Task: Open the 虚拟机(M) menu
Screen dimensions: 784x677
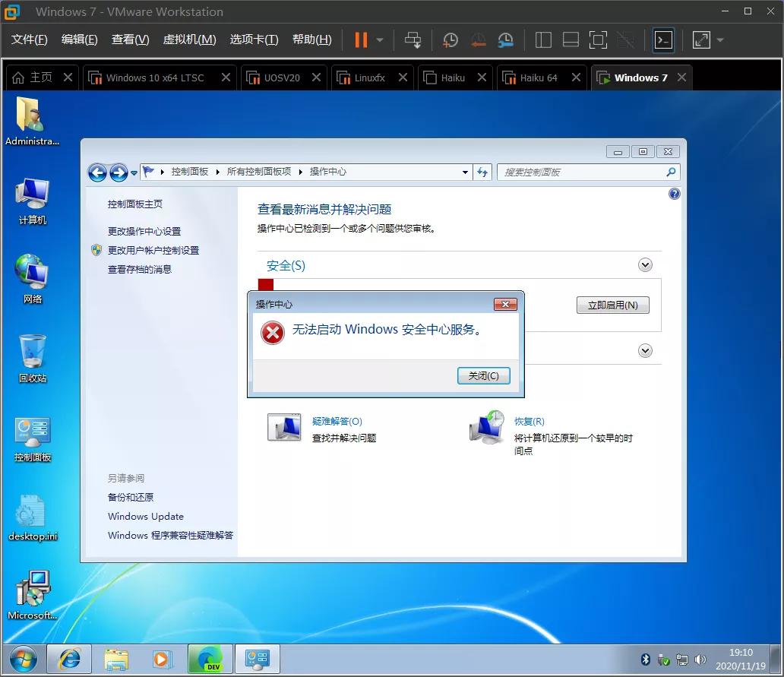Action: point(189,40)
